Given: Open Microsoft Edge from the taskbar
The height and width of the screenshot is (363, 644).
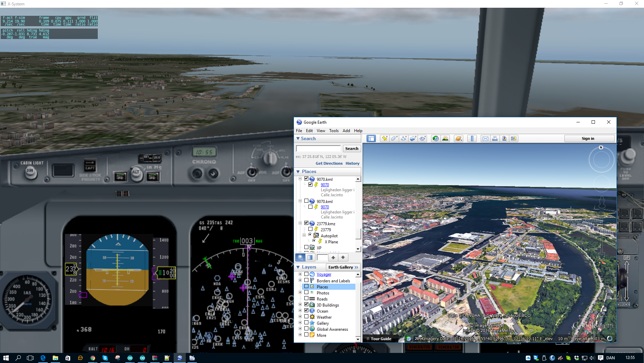Looking at the screenshot, I should click(43, 358).
